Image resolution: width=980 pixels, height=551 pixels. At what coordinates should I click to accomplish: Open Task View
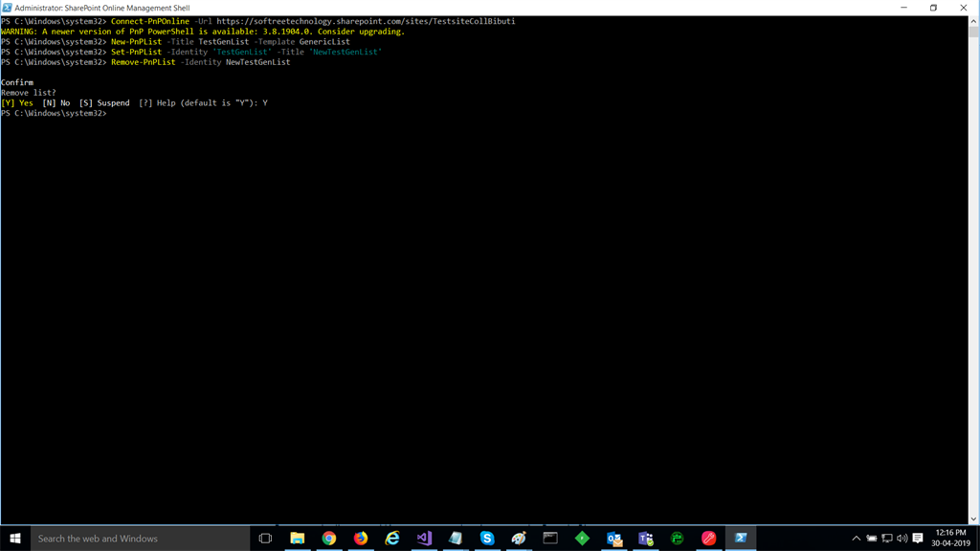point(267,538)
